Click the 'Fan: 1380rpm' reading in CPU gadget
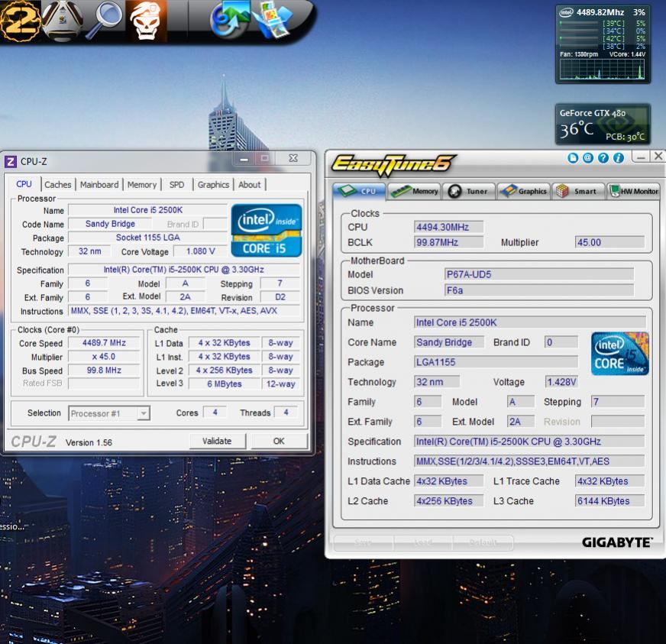The height and width of the screenshot is (644, 666). (579, 54)
